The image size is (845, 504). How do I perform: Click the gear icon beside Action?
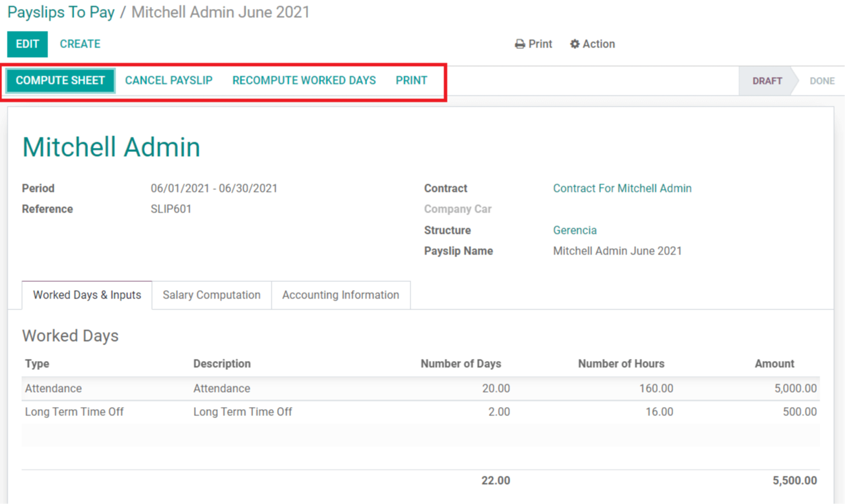click(x=575, y=44)
